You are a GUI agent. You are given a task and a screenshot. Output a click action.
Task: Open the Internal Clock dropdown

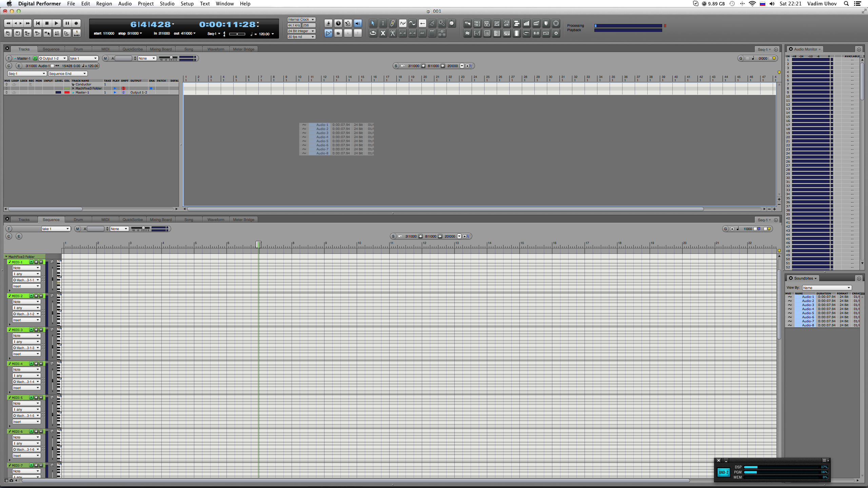[x=301, y=19]
